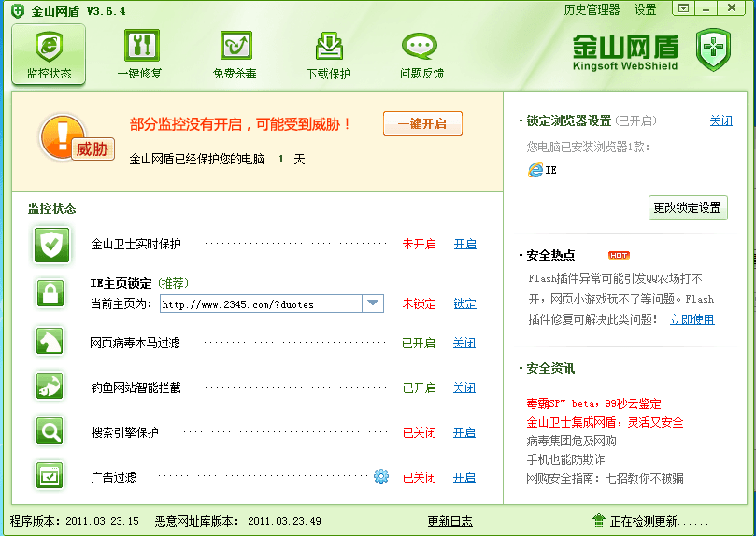This screenshot has width=756, height=536.
Task: Click the 钓鱼网站智能拦截 fish icon
Action: [50, 387]
